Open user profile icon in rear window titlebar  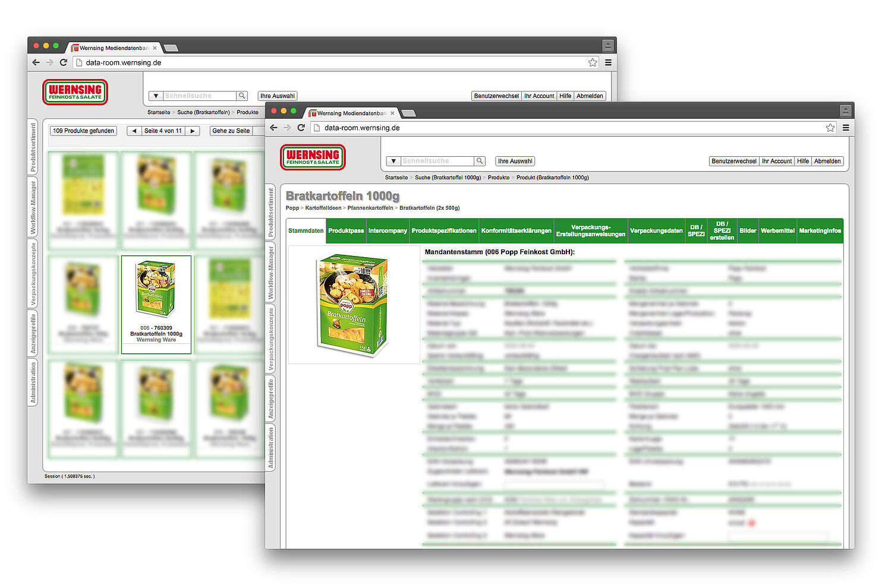608,45
